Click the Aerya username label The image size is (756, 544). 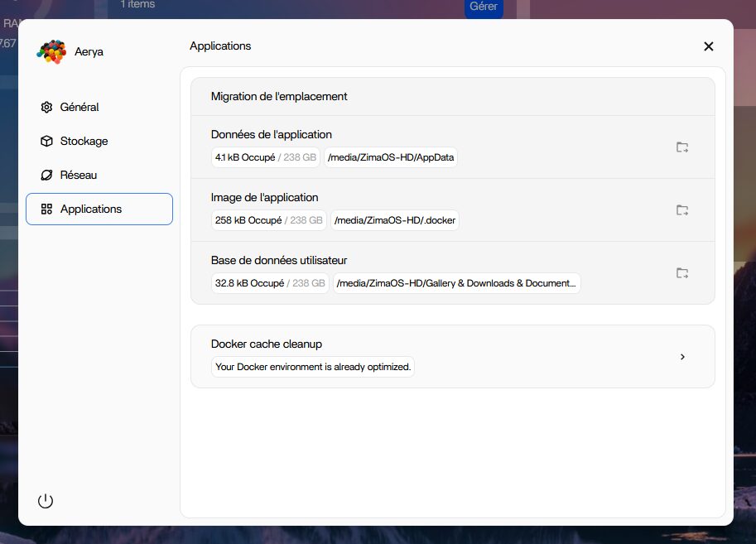click(x=89, y=51)
